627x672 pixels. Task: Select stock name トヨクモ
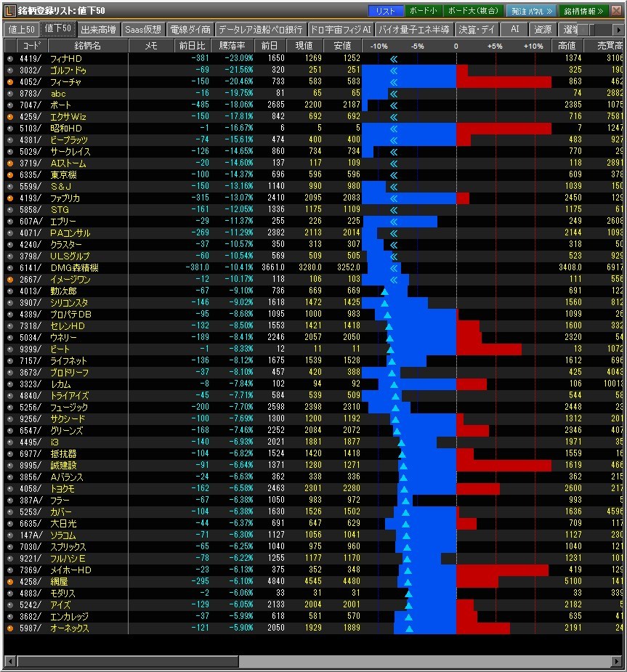coord(63,489)
